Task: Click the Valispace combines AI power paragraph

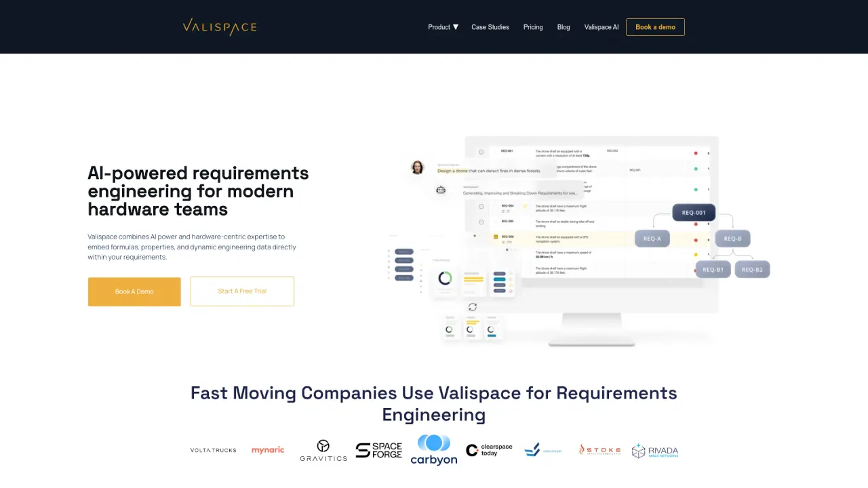Action: 192,247
